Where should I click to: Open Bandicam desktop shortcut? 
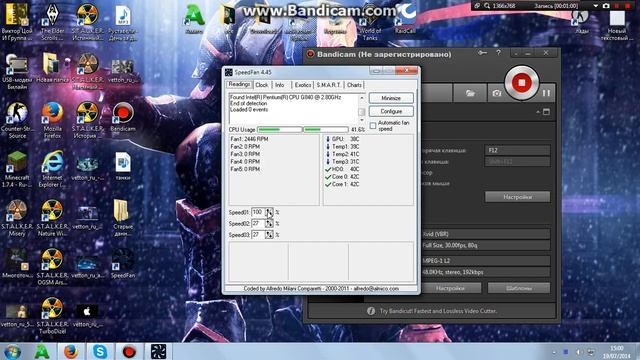(123, 118)
